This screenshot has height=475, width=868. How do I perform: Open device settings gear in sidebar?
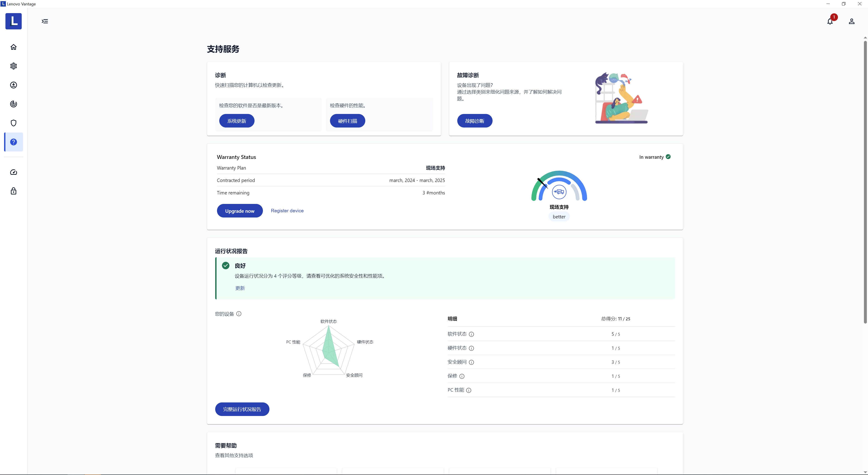tap(14, 66)
